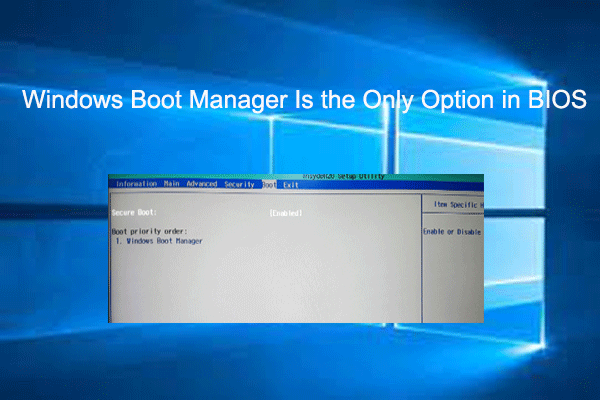Open the Information tab in BIOS
This screenshot has width=600, height=400.
pos(136,184)
